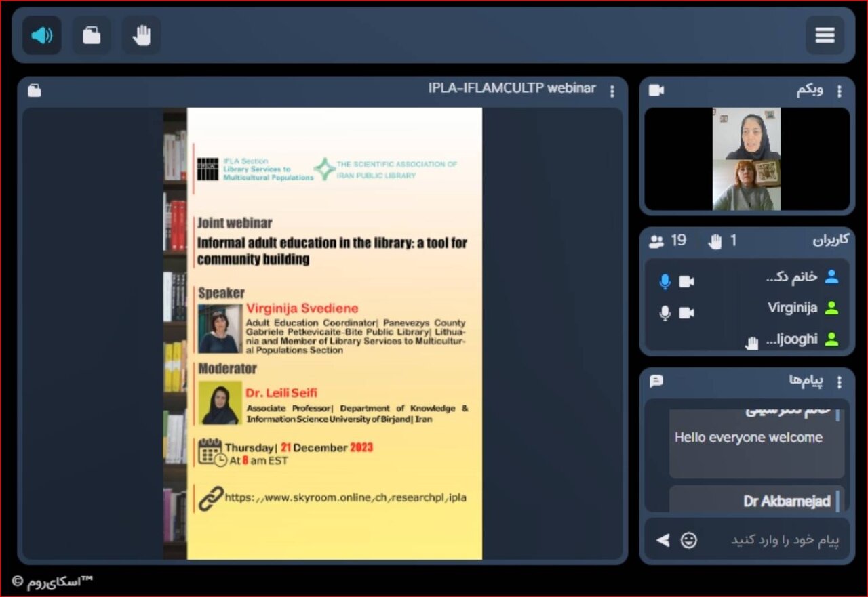Click the briefcase files icon in top toolbar
The width and height of the screenshot is (868, 597).
[92, 35]
